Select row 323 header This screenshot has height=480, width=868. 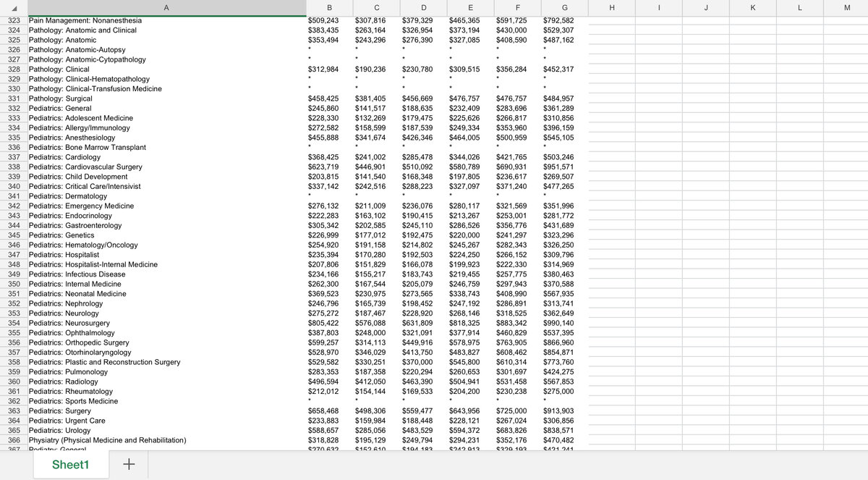click(13, 20)
